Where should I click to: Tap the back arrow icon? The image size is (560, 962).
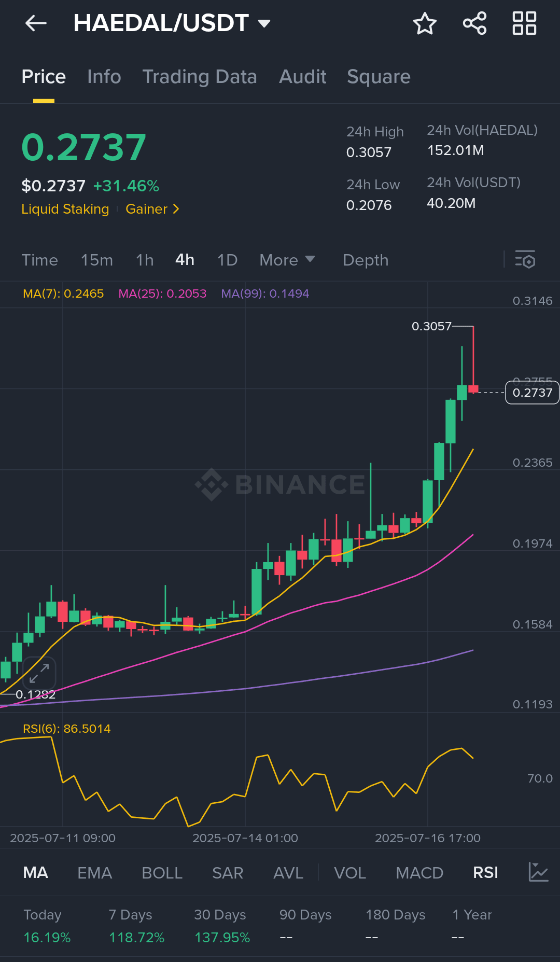pyautogui.click(x=36, y=23)
